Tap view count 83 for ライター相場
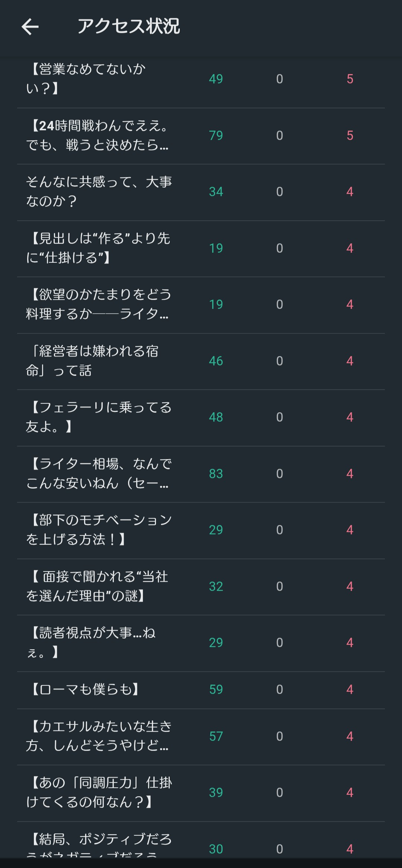This screenshot has height=868, width=402. click(216, 474)
